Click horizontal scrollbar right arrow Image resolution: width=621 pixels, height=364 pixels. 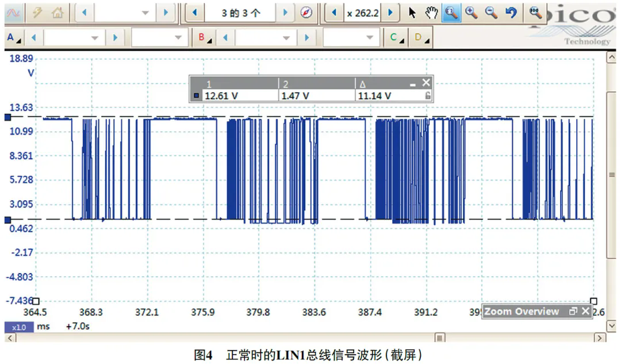click(x=600, y=338)
